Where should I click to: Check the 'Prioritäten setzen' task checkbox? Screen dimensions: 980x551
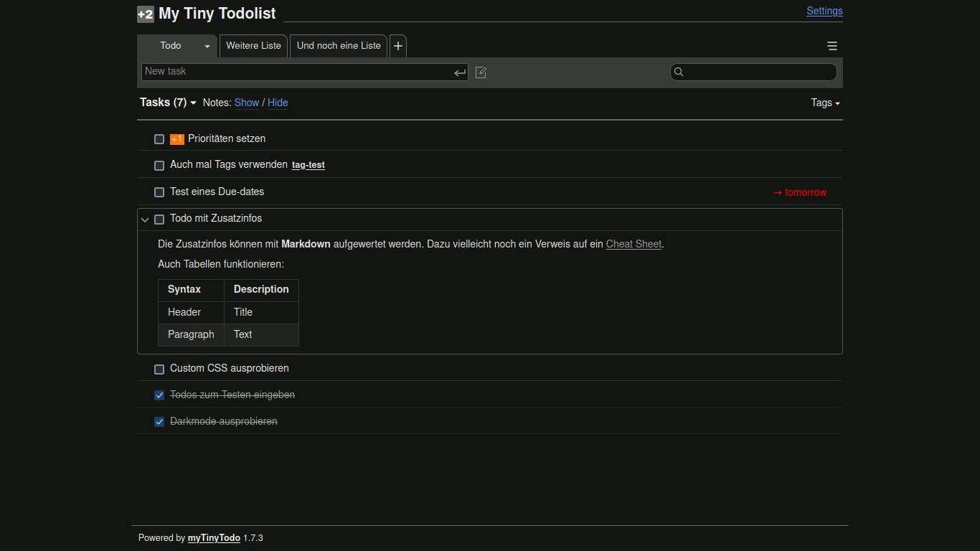tap(159, 139)
